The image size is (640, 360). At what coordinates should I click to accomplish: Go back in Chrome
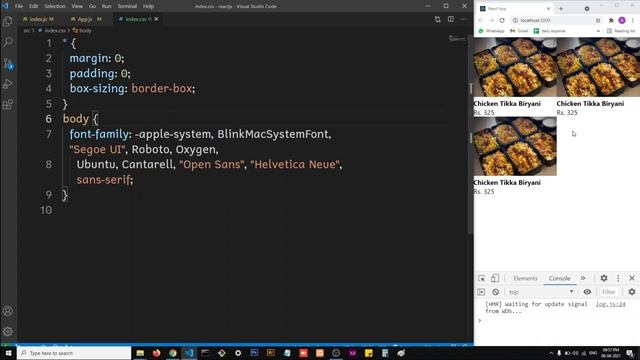click(x=481, y=20)
